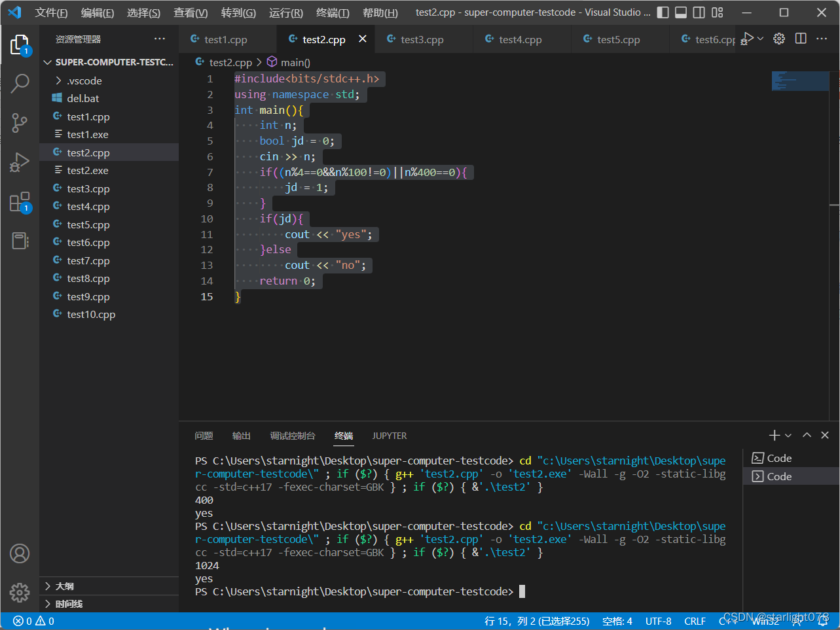840x630 pixels.
Task: Change end of line sequence CRLF
Action: pyautogui.click(x=695, y=621)
